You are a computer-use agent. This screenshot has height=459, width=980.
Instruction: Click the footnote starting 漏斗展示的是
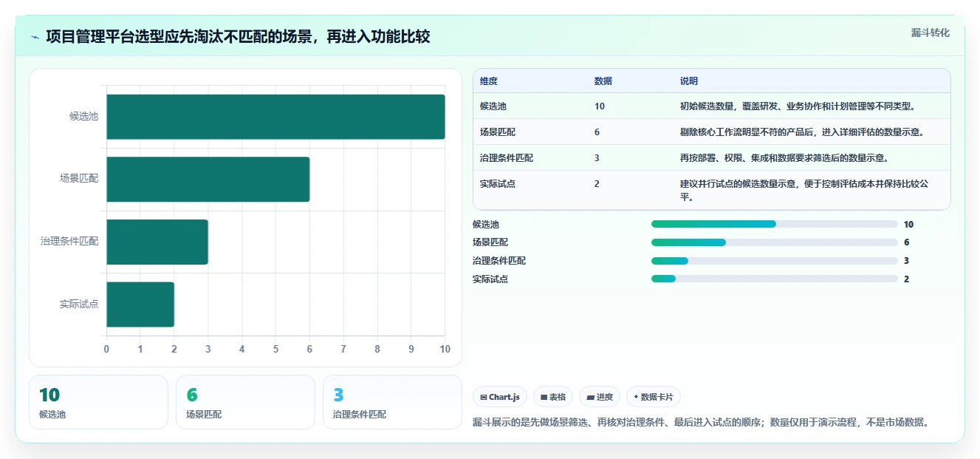pyautogui.click(x=700, y=423)
